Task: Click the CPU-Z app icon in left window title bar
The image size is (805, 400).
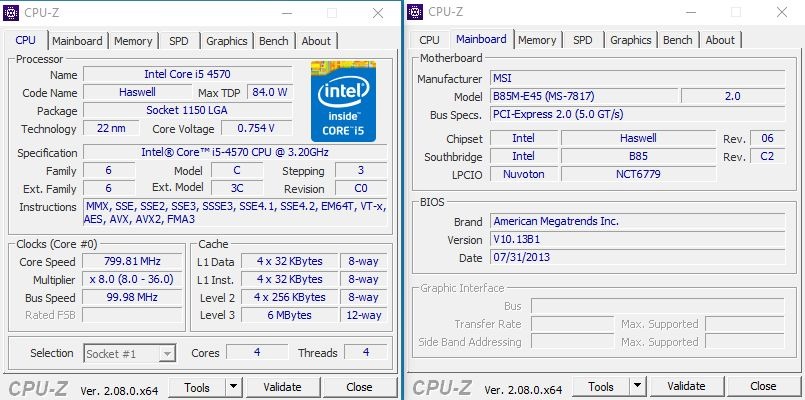Action: (11, 13)
